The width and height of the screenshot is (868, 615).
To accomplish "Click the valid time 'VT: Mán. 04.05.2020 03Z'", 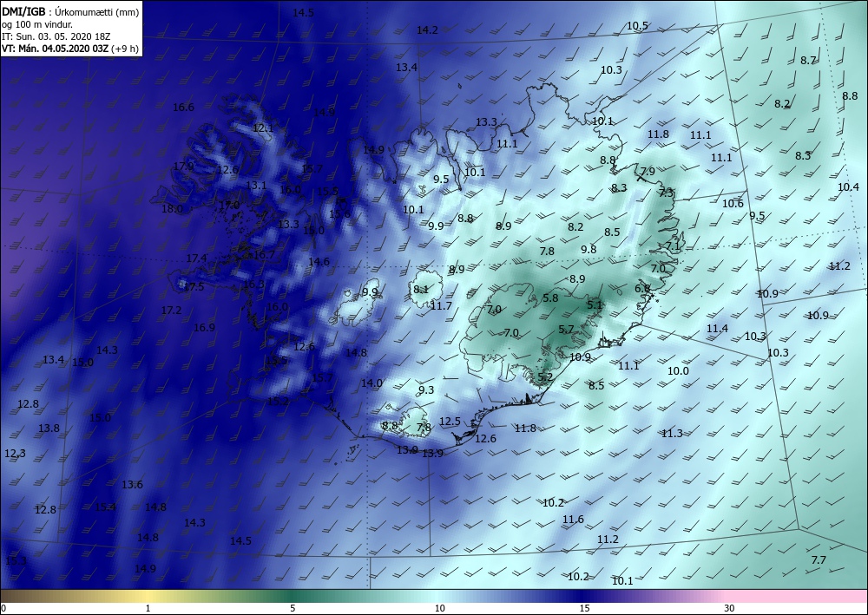I will tap(55, 49).
